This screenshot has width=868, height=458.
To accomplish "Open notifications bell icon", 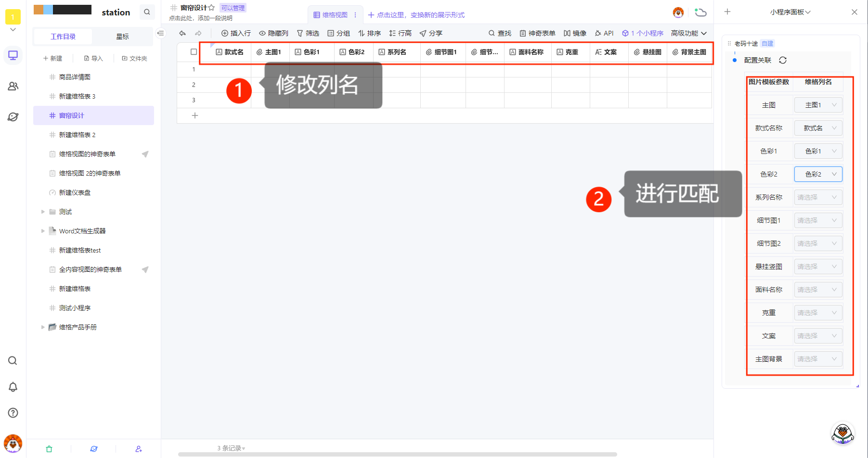I will coord(13,387).
